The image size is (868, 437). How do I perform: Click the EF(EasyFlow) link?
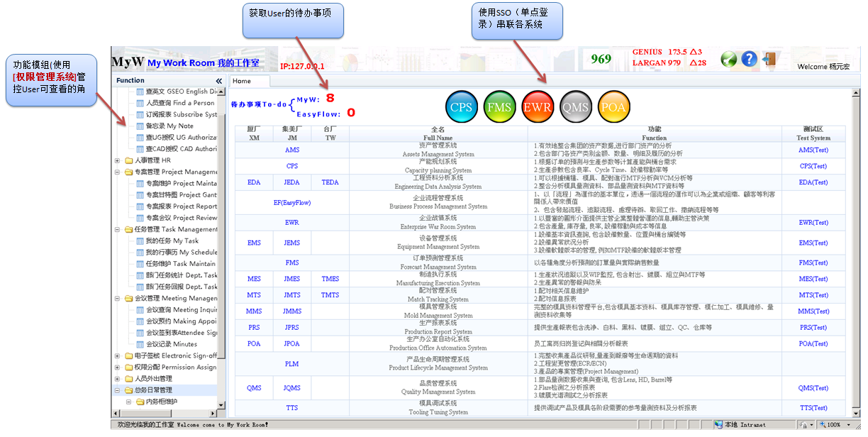pyautogui.click(x=292, y=202)
